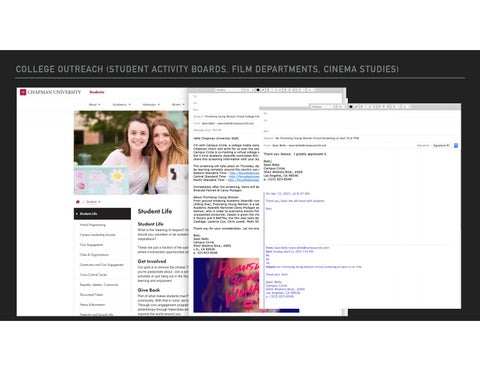Click the Get Involved section heading
Screen dimensions: 480x371
point(152,261)
